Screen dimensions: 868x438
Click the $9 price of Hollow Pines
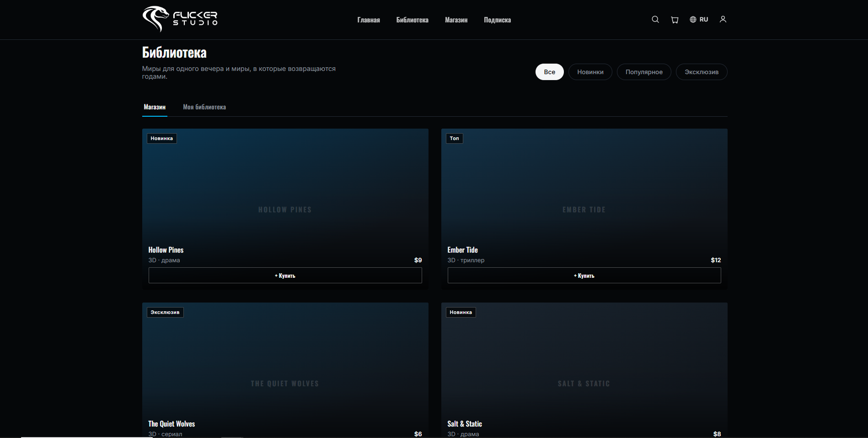[x=418, y=260]
